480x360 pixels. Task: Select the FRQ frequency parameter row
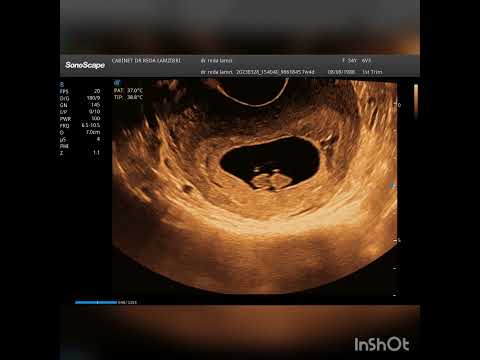(80, 126)
